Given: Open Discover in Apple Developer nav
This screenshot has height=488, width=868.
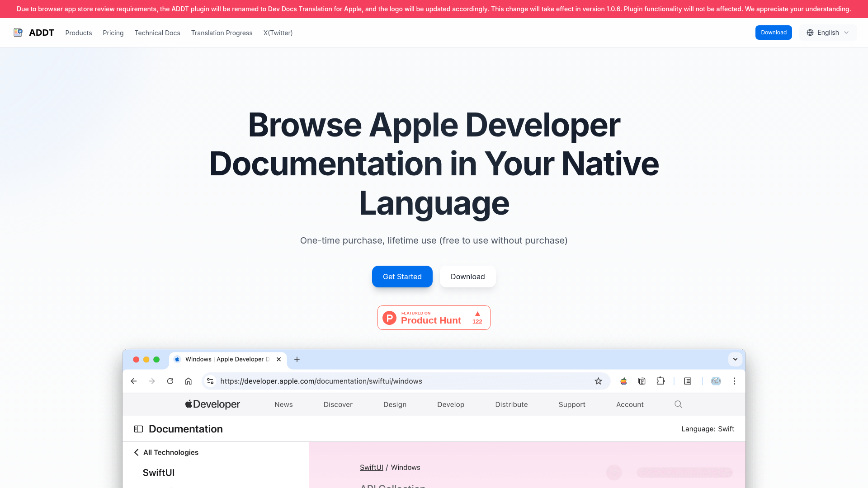Looking at the screenshot, I should pos(338,404).
